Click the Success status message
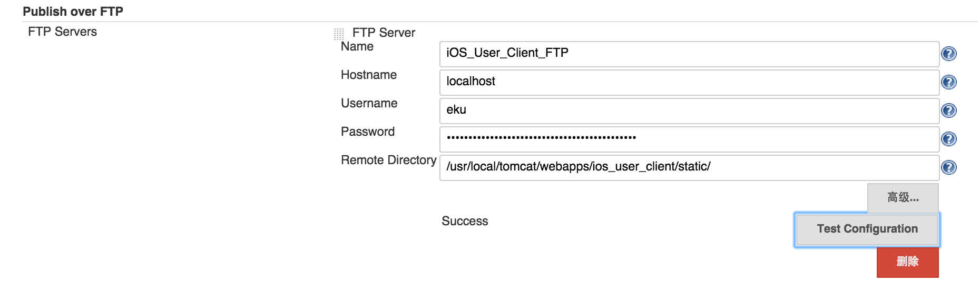This screenshot has height=281, width=980. coord(465,221)
